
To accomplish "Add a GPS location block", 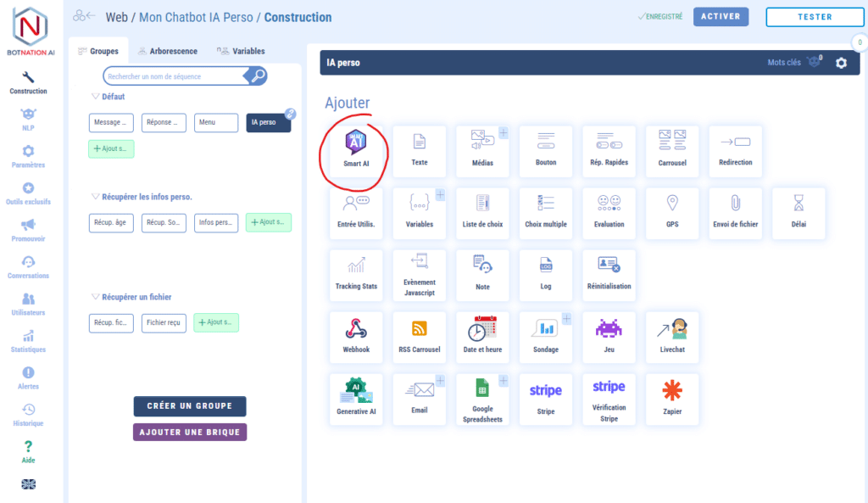I will pos(672,213).
